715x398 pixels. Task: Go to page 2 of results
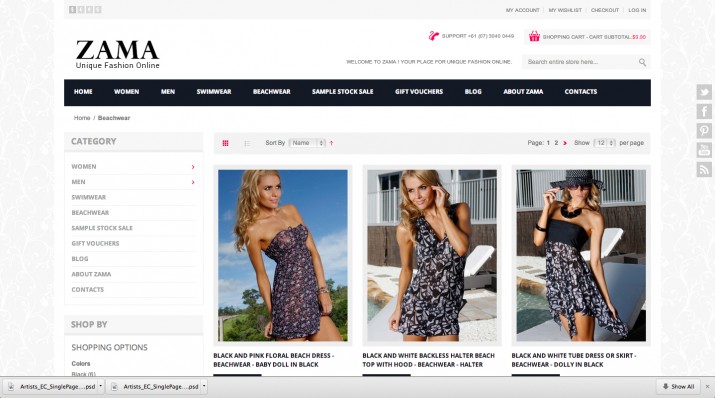coord(556,143)
